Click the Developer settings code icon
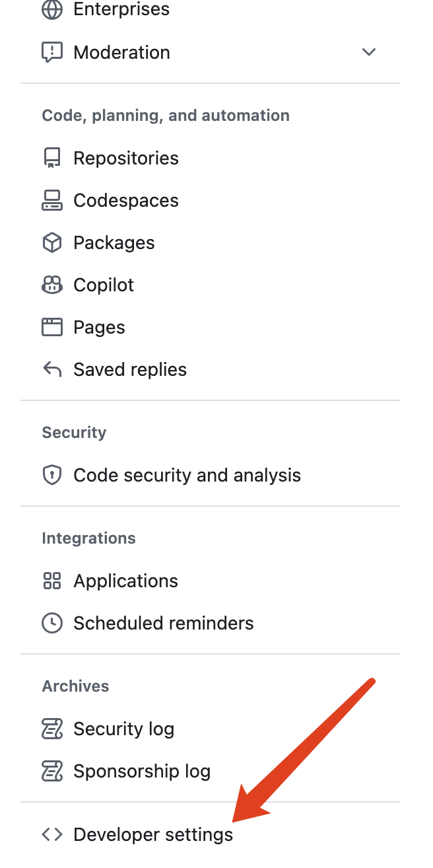 point(52,834)
